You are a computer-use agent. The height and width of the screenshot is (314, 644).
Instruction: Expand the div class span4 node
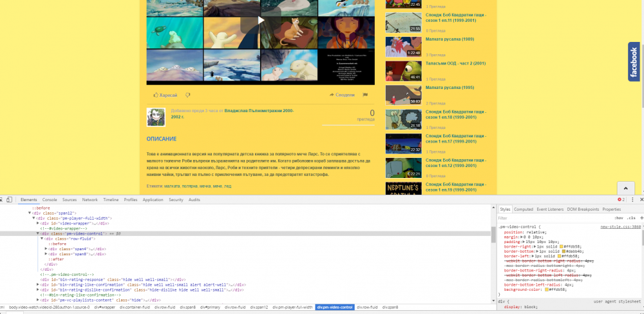(x=46, y=249)
